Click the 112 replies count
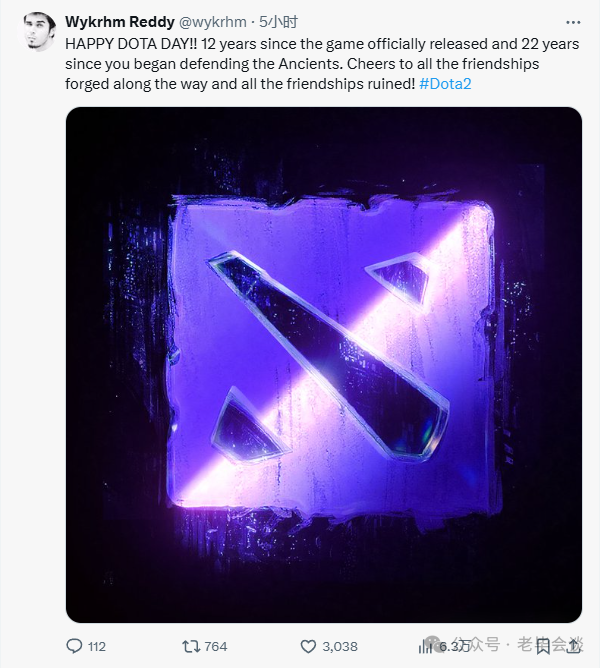The width and height of the screenshot is (603, 668). pyautogui.click(x=97, y=647)
